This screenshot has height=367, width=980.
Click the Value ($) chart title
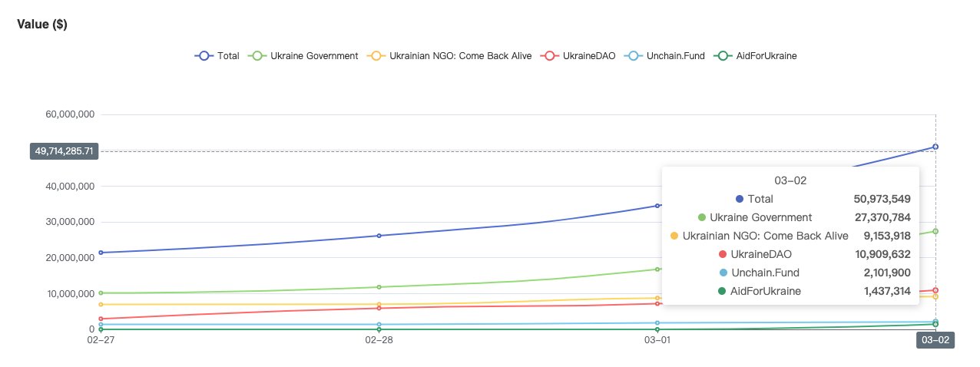click(41, 24)
